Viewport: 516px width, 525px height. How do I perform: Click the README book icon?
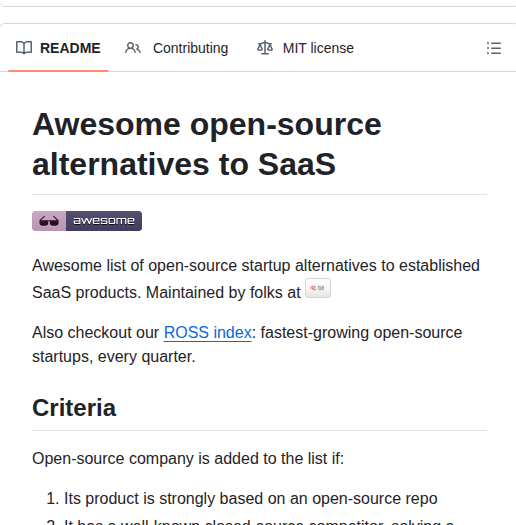pyautogui.click(x=24, y=48)
